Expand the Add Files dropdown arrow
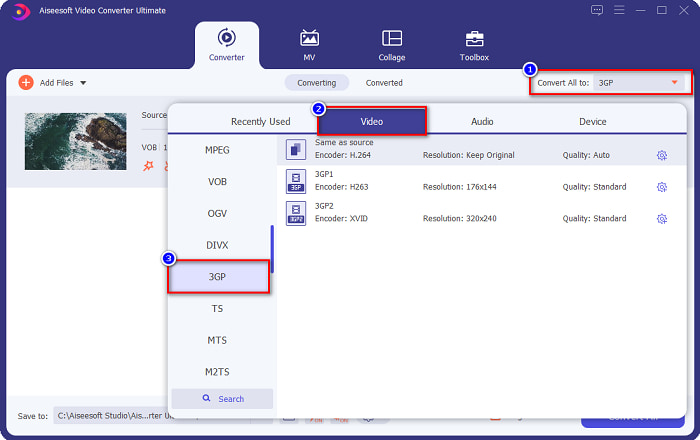The height and width of the screenshot is (440, 700). pos(83,83)
